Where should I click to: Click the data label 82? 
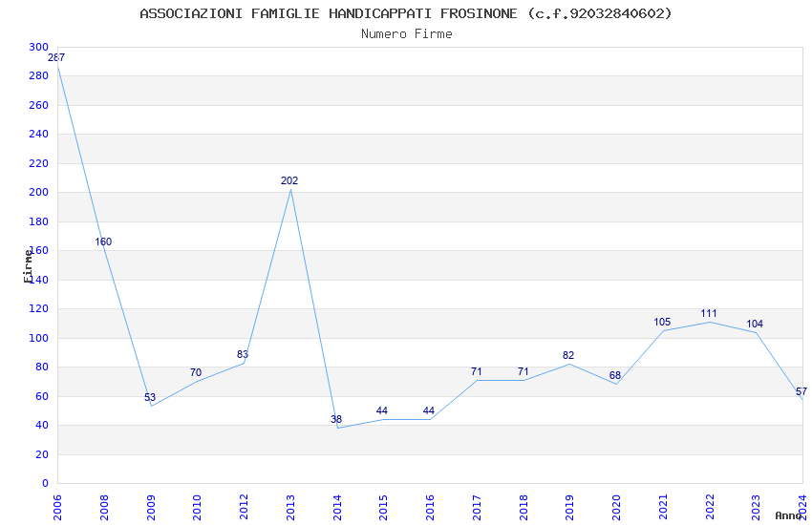pos(568,355)
